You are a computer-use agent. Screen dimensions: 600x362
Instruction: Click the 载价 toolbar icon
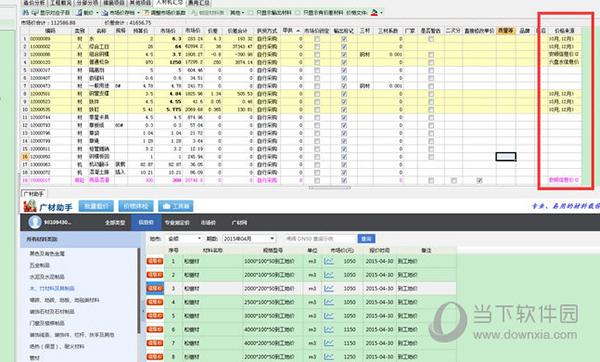pyautogui.click(x=79, y=13)
